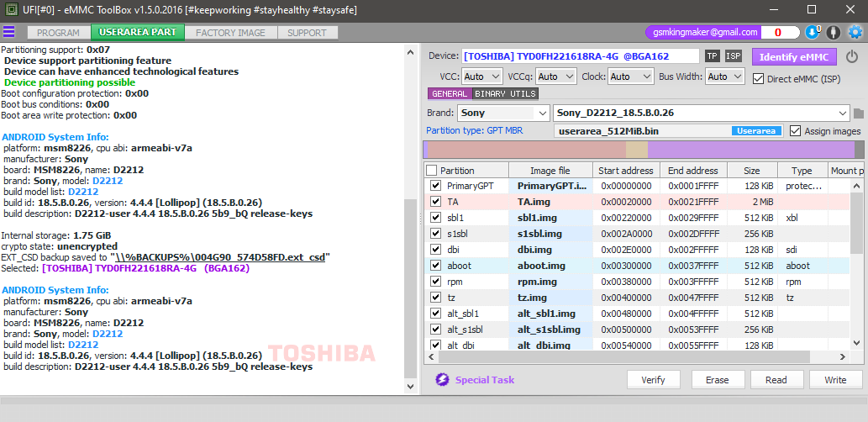
Task: Uncheck the TA partition checkbox
Action: click(x=435, y=202)
